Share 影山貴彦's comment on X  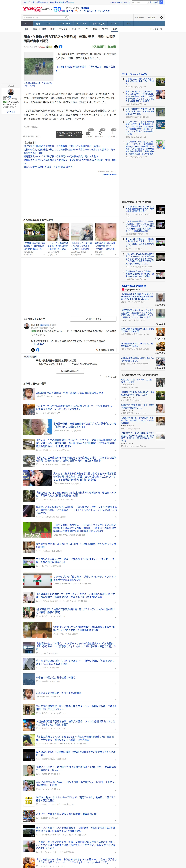pos(33,350)
